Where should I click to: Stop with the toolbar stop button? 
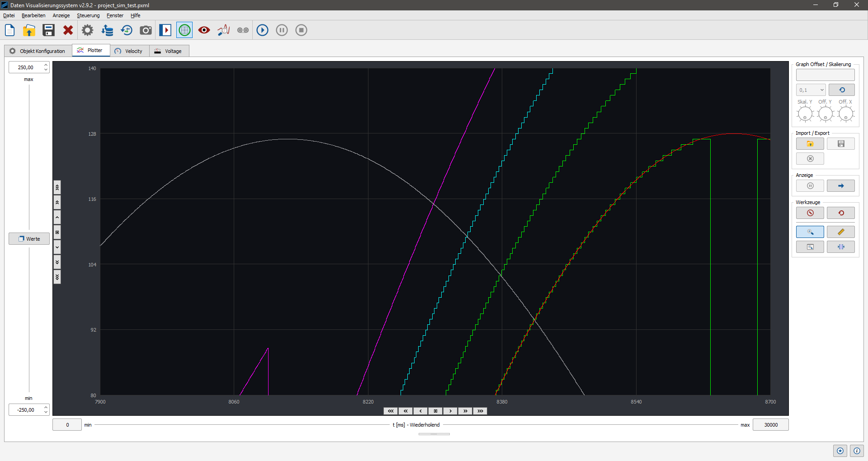(x=301, y=30)
